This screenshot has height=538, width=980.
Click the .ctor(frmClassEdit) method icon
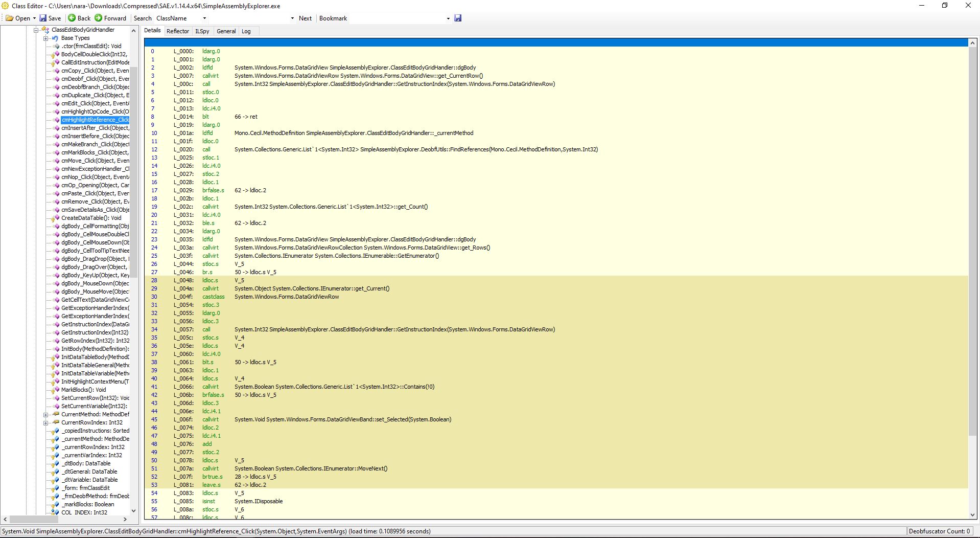(57, 46)
